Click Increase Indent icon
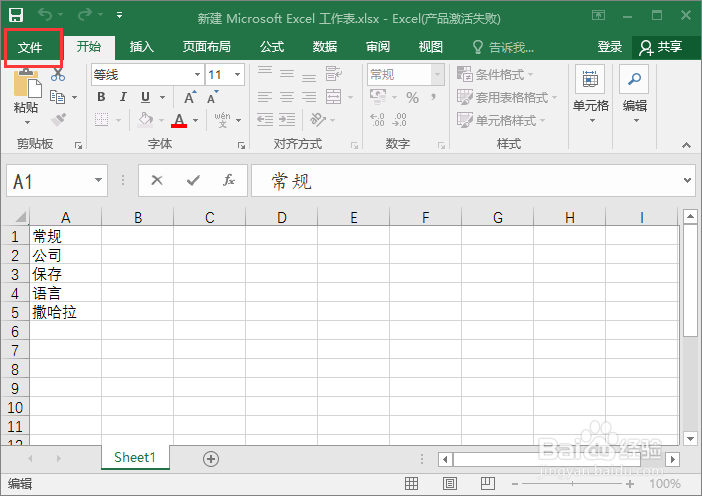The image size is (702, 496). (x=287, y=120)
